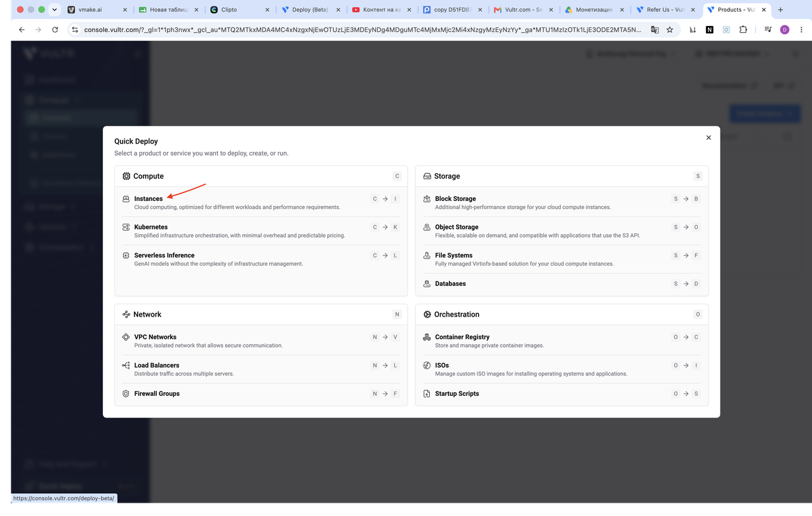Open File Systems option
Screen dimensions: 812x516
[x=562, y=259]
